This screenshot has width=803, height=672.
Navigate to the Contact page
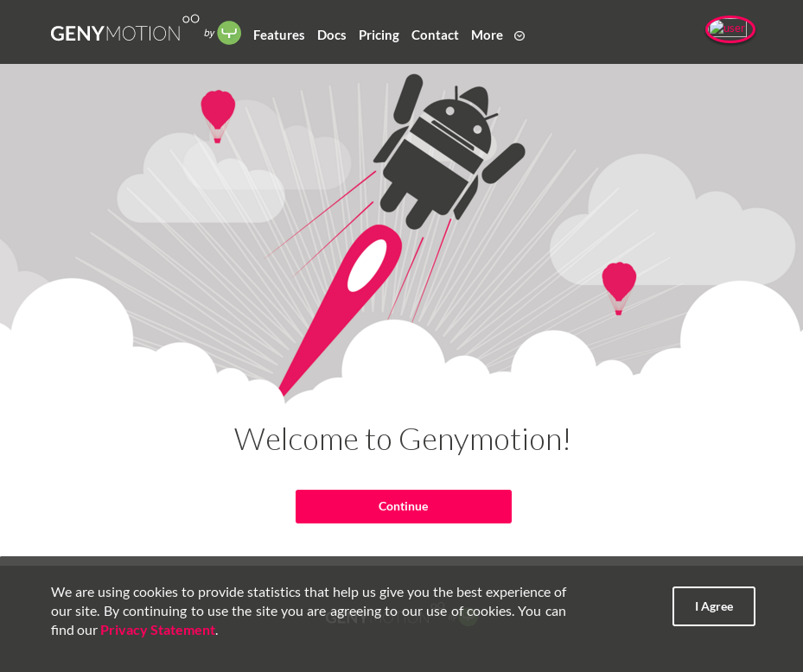click(435, 35)
